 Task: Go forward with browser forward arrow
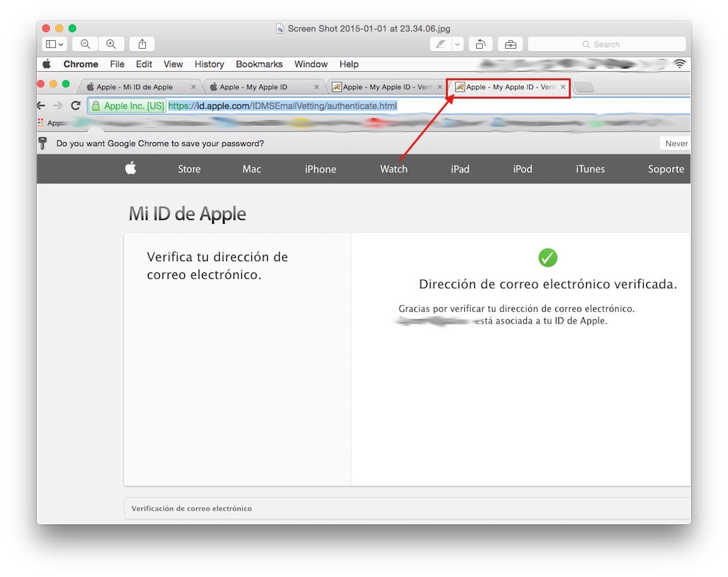tap(58, 105)
